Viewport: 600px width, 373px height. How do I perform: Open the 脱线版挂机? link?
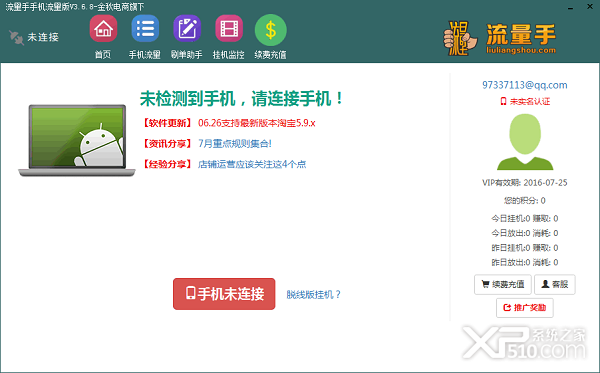[x=313, y=294]
